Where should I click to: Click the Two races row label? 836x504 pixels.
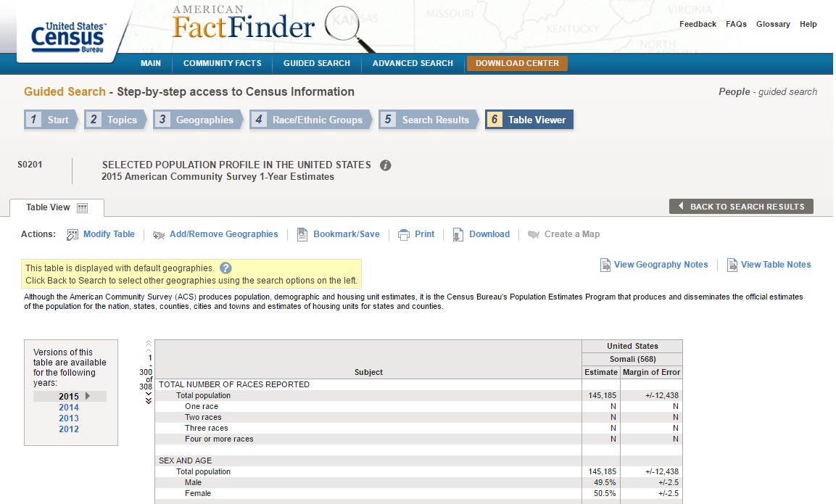point(203,418)
